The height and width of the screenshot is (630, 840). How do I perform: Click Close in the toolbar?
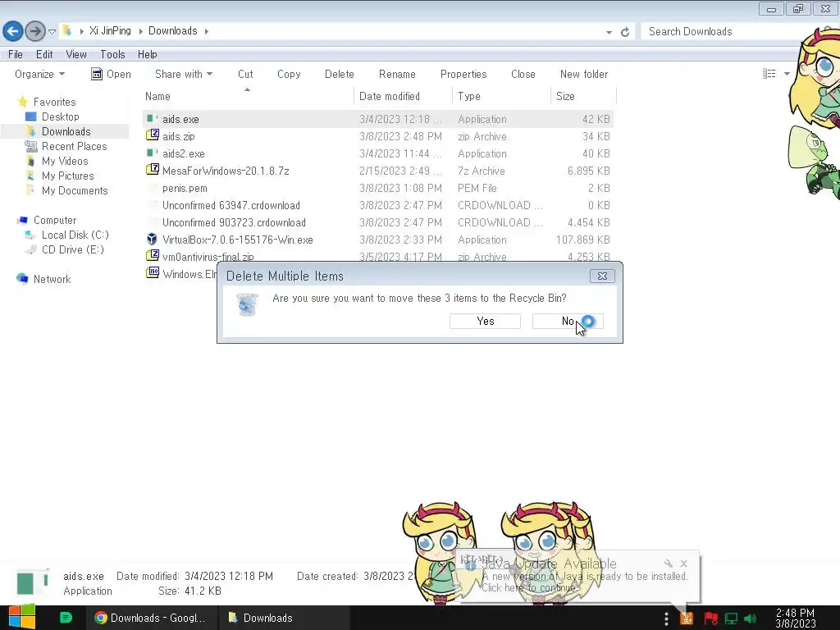tap(523, 74)
